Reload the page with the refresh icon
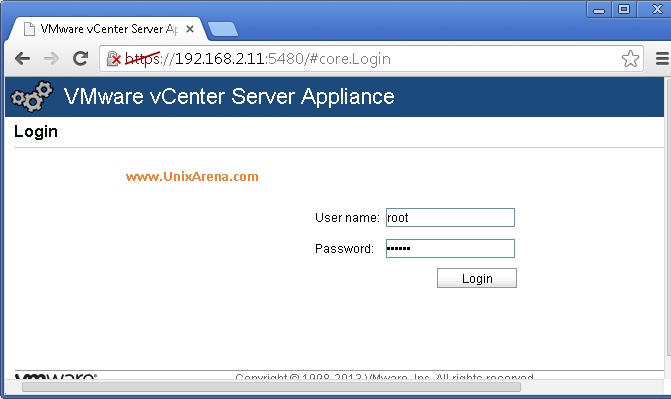The width and height of the screenshot is (671, 399). (80, 58)
